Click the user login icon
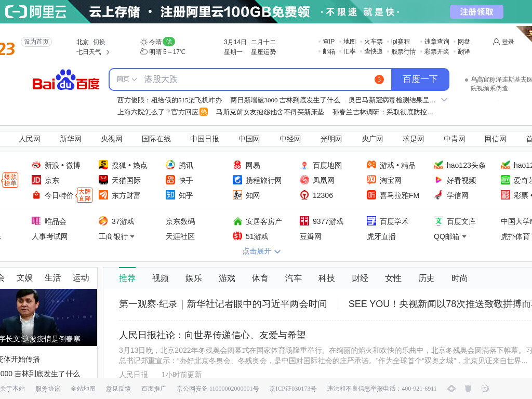The width and height of the screenshot is (532, 399). (496, 42)
